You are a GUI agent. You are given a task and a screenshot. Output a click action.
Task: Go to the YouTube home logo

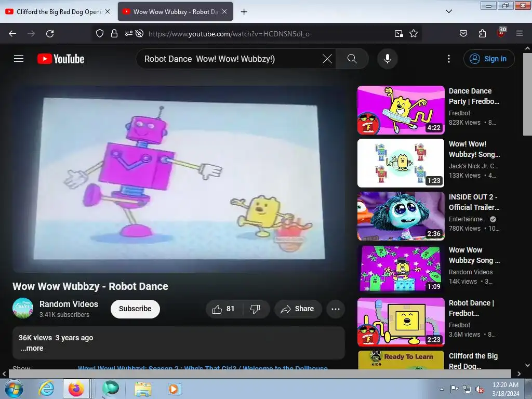tap(61, 59)
